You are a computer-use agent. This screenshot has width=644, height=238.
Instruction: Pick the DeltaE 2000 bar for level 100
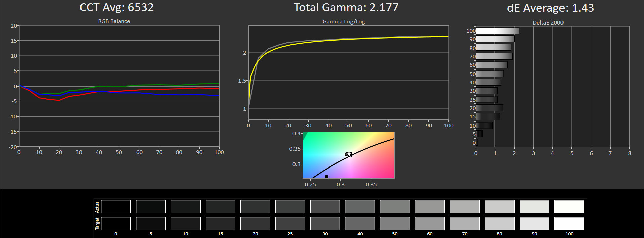click(x=497, y=31)
